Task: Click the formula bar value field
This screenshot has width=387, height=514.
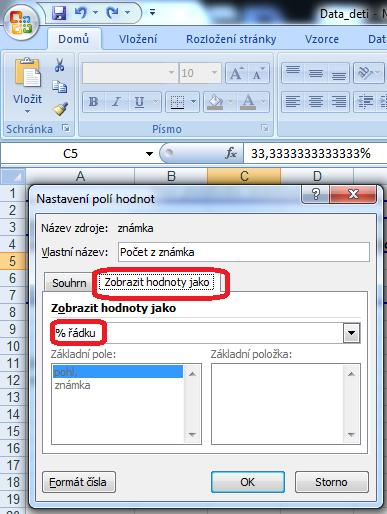Action: 315,154
